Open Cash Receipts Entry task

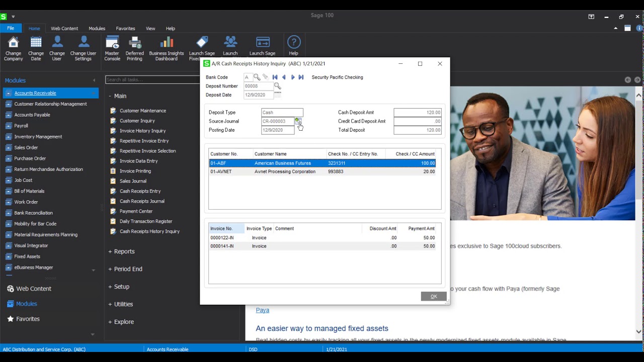[140, 191]
